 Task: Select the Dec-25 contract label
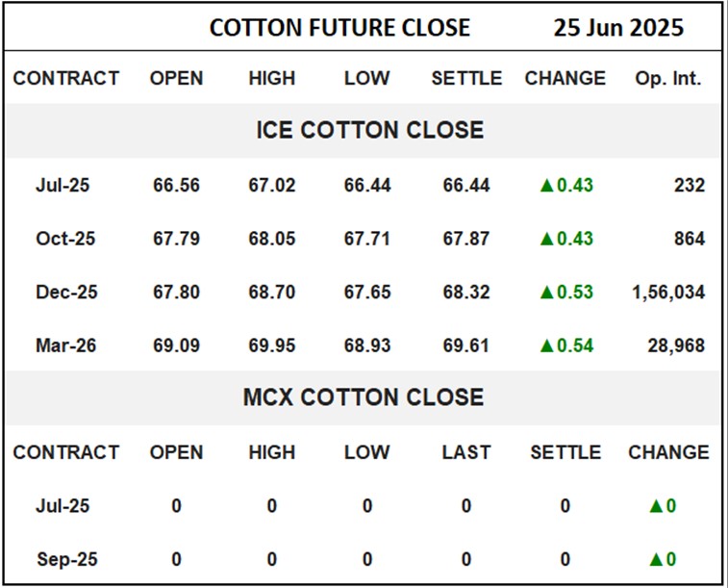pyautogui.click(x=66, y=292)
